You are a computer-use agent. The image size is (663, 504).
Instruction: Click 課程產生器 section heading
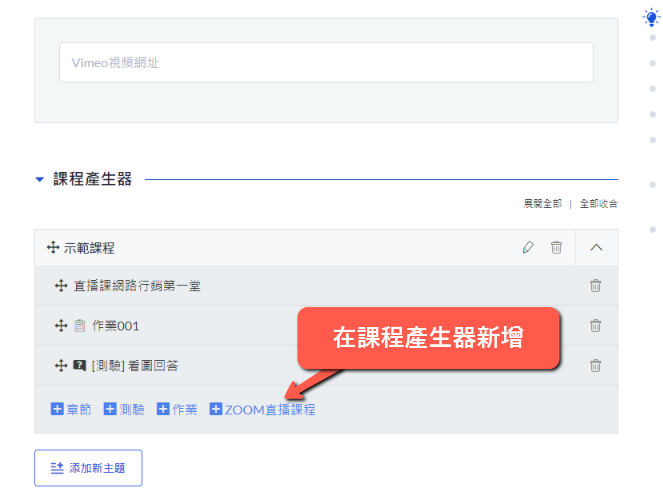tap(92, 179)
